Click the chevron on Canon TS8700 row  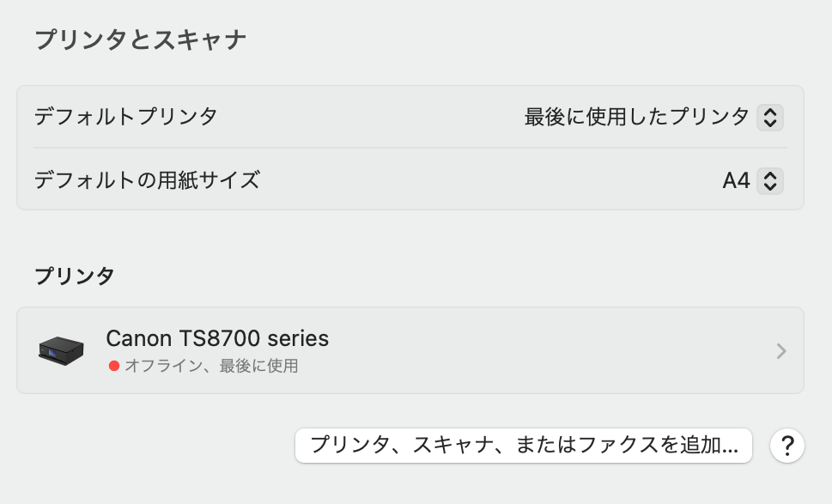tap(781, 350)
